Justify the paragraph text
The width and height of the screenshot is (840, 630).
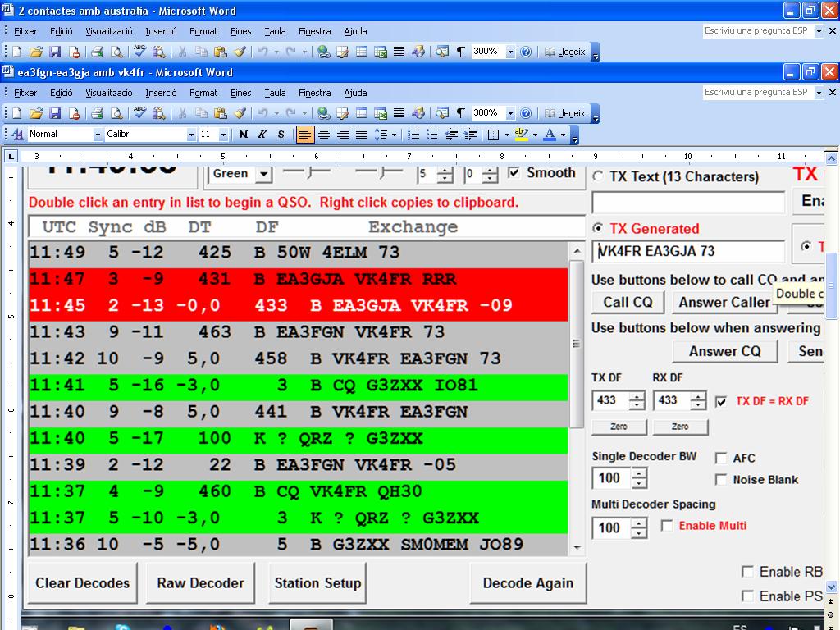tap(361, 135)
